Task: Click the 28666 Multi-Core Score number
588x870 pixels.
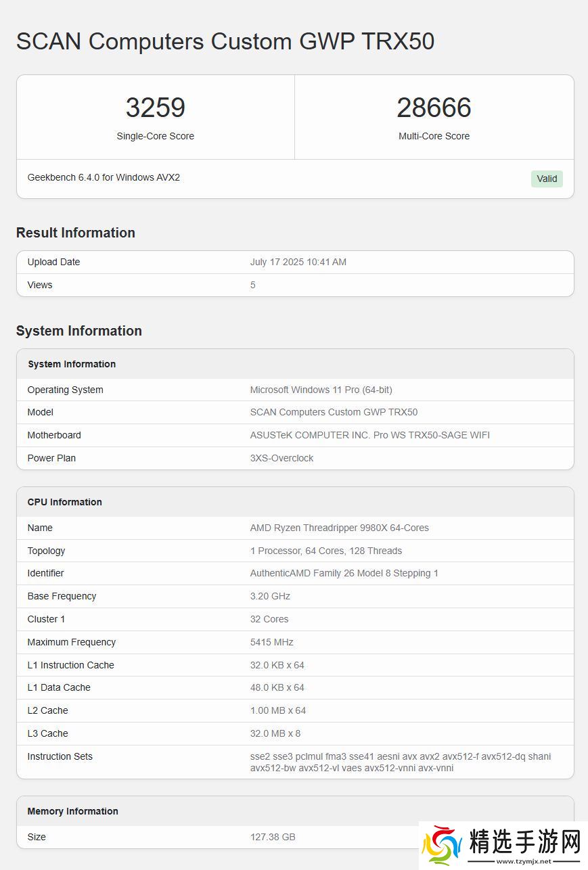Action: pos(434,108)
